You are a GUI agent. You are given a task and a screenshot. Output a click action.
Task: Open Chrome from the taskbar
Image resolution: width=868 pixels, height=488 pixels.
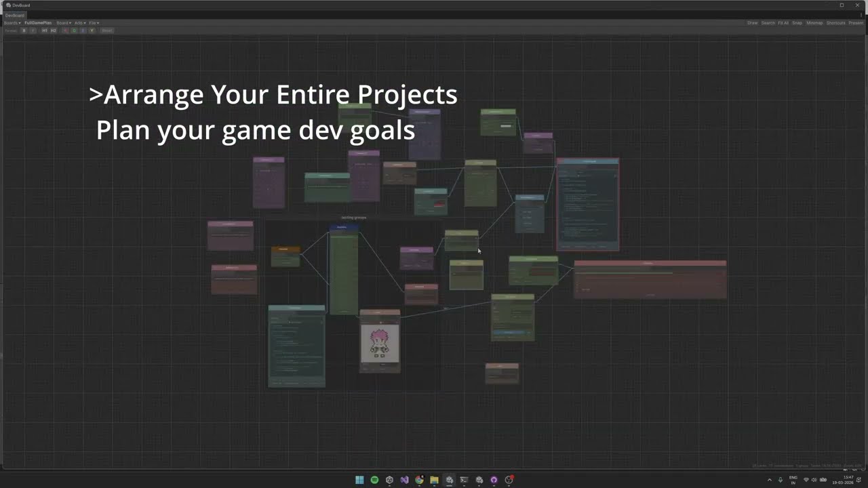point(419,480)
